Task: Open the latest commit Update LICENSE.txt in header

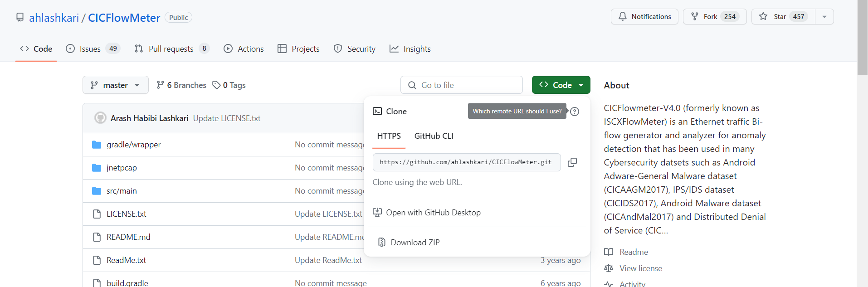Action: (227, 118)
